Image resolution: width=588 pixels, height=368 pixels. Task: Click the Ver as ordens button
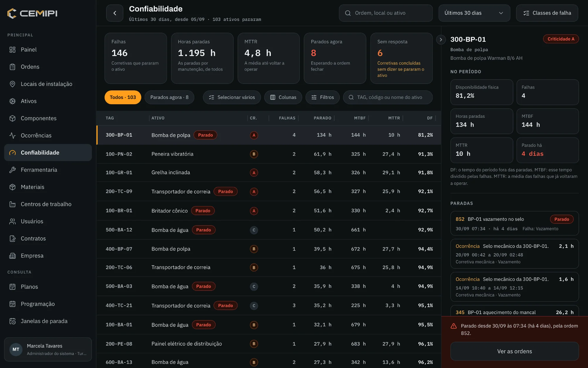tap(514, 351)
